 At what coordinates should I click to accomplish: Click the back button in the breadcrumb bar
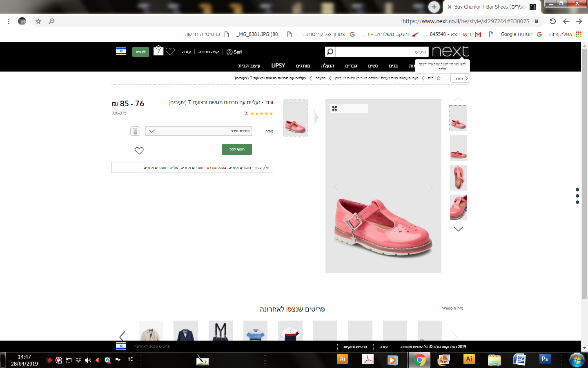pyautogui.click(x=460, y=78)
